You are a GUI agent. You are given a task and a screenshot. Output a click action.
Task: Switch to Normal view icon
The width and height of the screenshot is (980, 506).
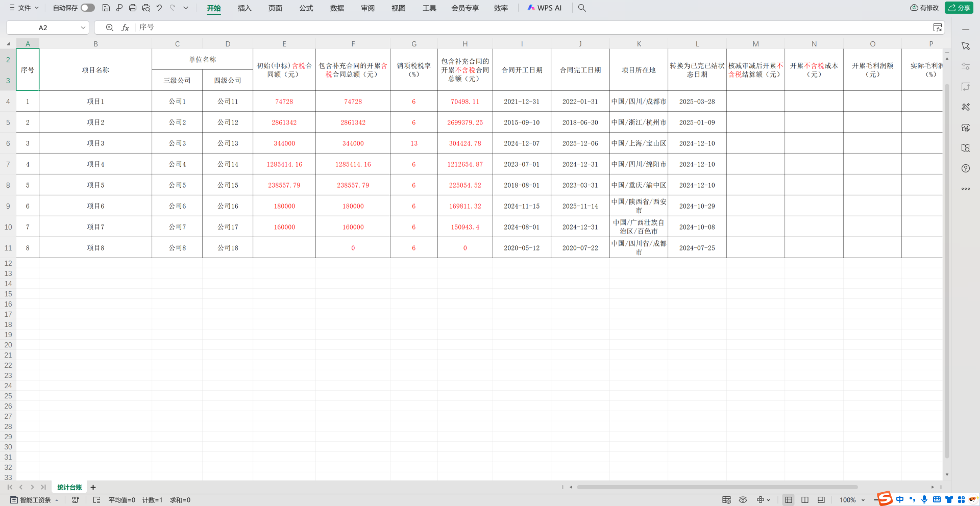point(789,500)
